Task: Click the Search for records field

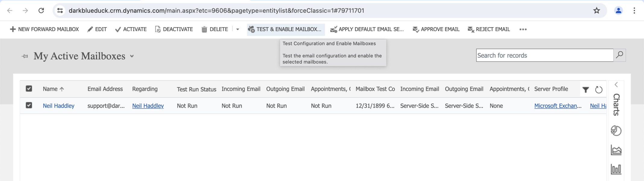Action: click(545, 56)
